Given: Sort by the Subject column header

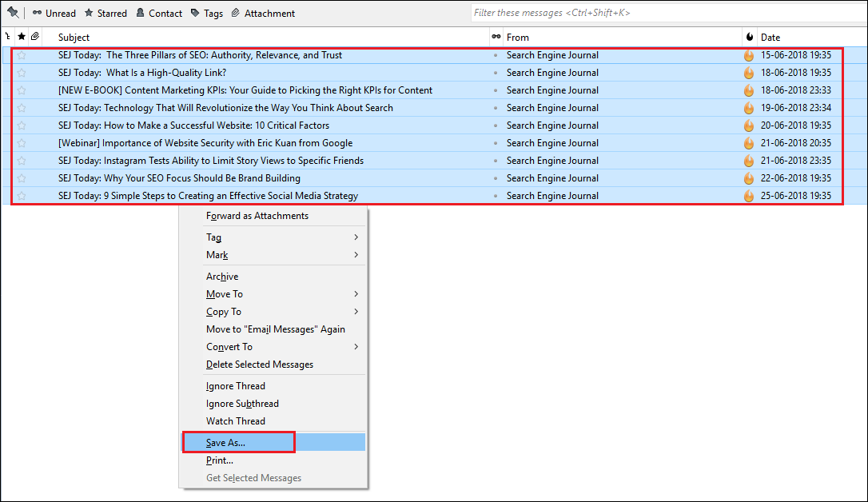Looking at the screenshot, I should pos(74,37).
